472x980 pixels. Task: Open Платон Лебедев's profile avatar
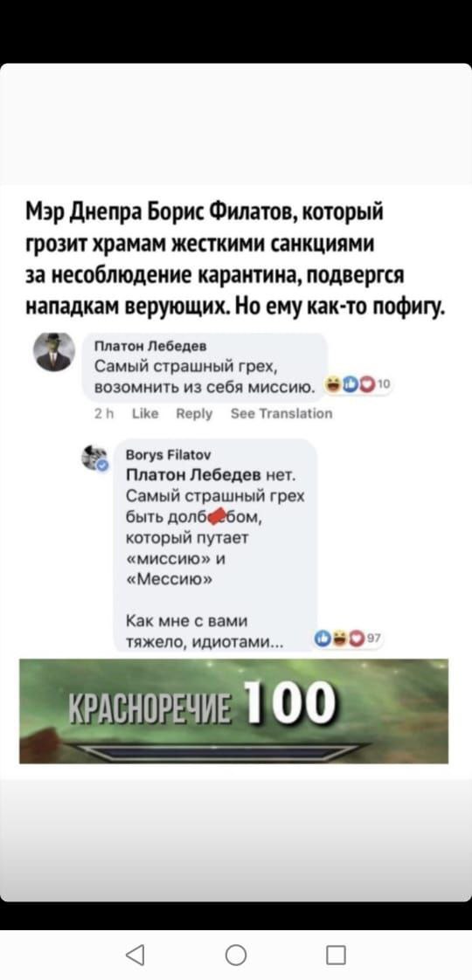(54, 352)
